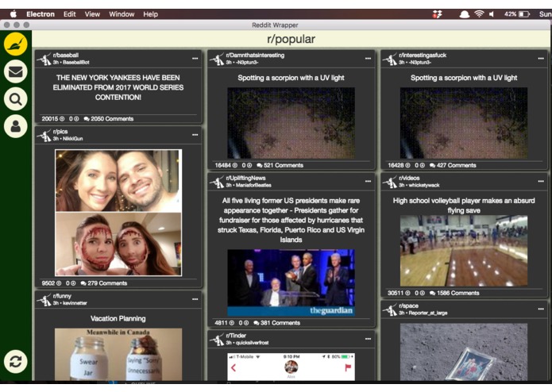Screen dimensions: 552x392
Task: Open the 279 Comments link on r/pics post
Action: 104,283
